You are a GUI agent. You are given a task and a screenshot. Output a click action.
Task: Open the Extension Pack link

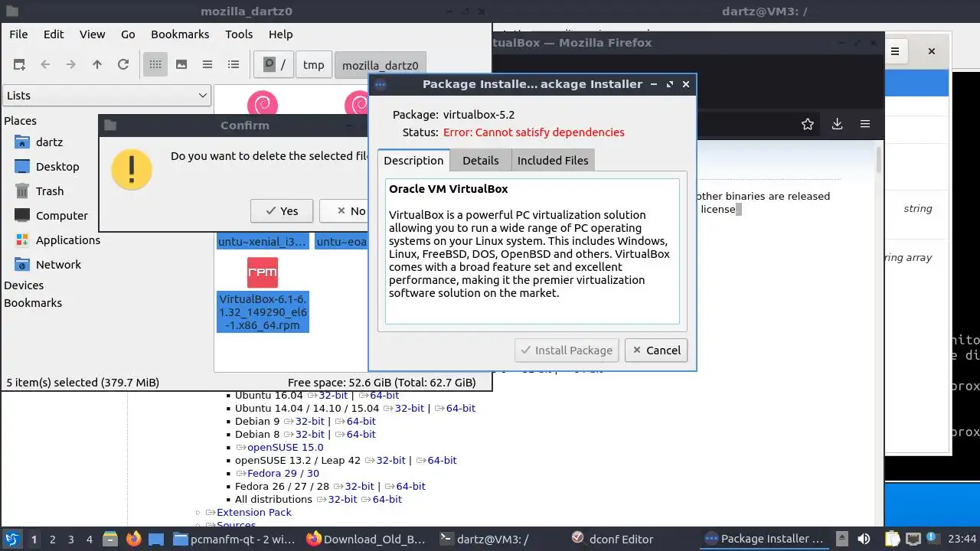point(254,513)
